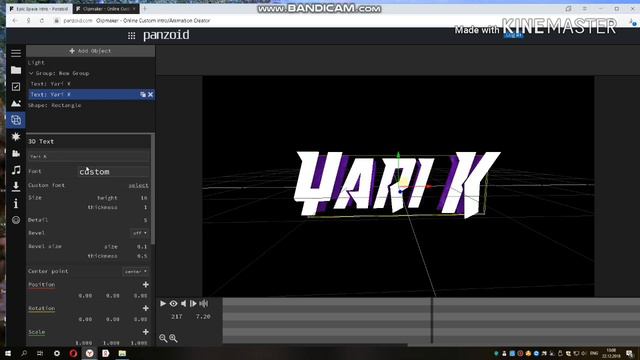
Task: Click the properties panel scrollbar
Action: tap(153, 189)
